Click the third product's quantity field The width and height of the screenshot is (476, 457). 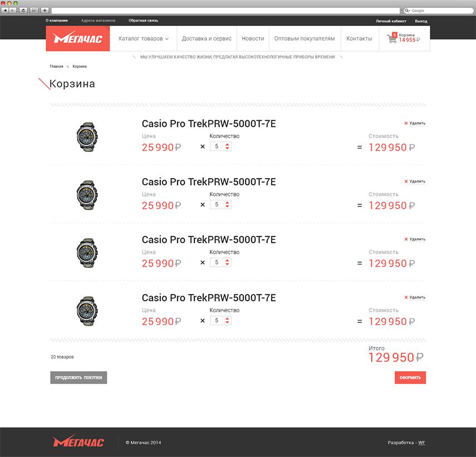point(217,263)
